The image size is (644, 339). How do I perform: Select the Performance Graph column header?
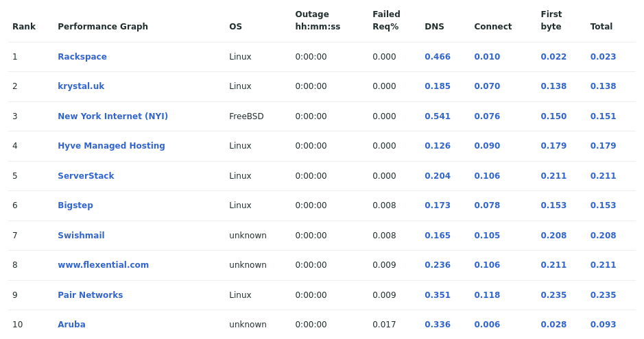tap(103, 27)
